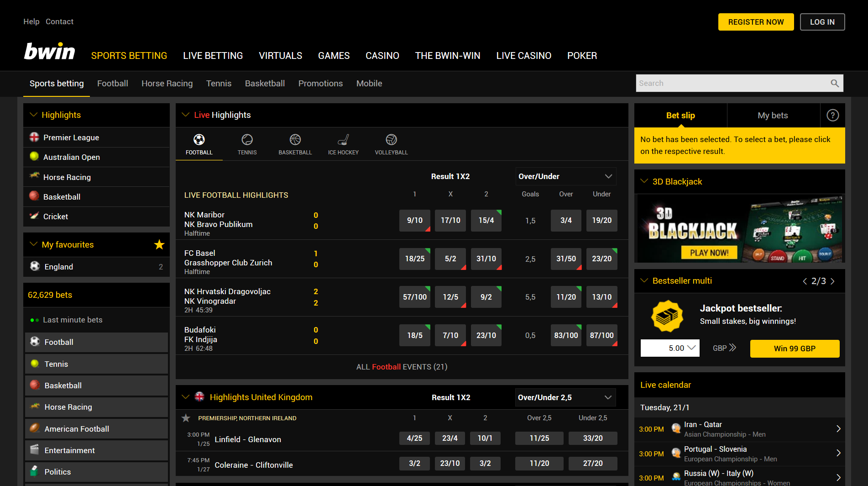Open the Live Betting main menu
868x486 pixels.
(x=213, y=56)
